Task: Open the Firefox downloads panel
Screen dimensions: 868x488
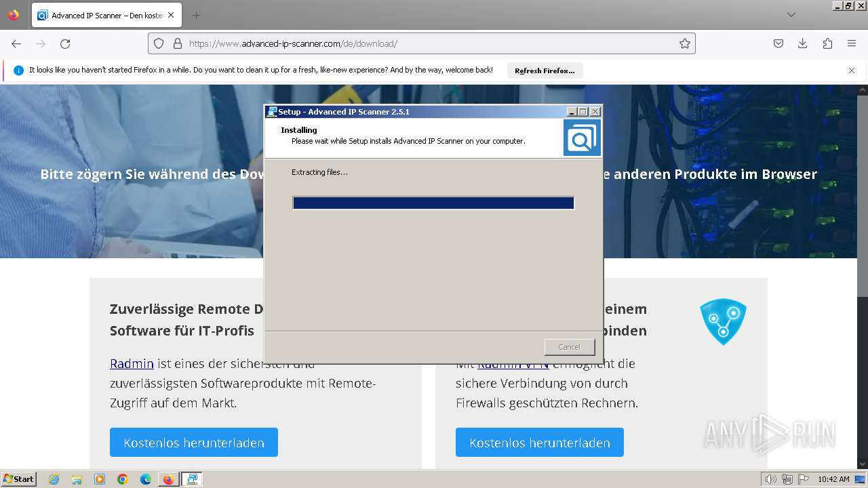Action: [803, 43]
